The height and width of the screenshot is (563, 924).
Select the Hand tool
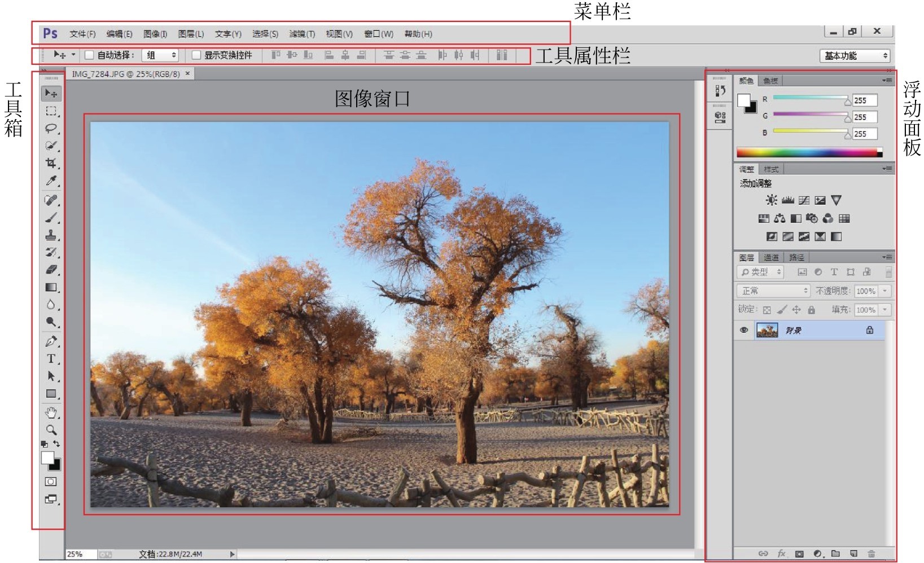(x=51, y=412)
